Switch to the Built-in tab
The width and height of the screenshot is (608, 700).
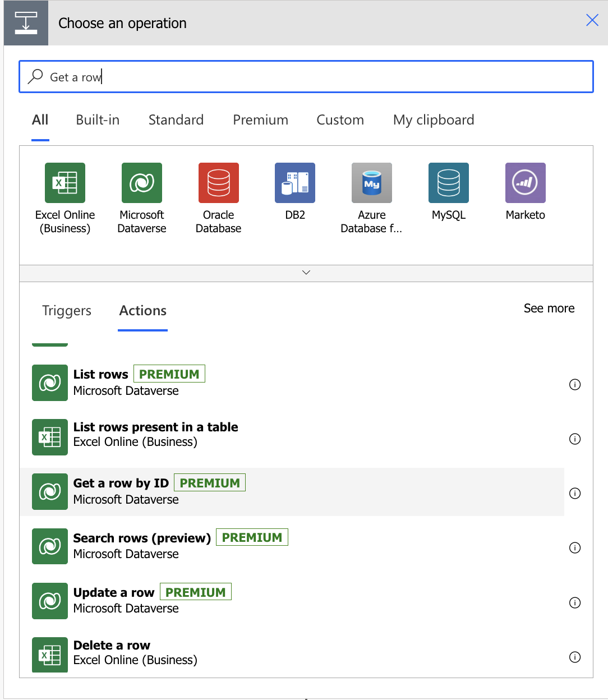(x=98, y=119)
